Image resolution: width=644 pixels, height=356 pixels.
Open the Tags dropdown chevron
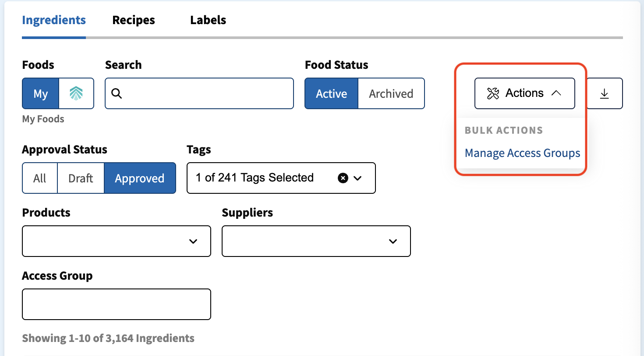click(x=357, y=178)
